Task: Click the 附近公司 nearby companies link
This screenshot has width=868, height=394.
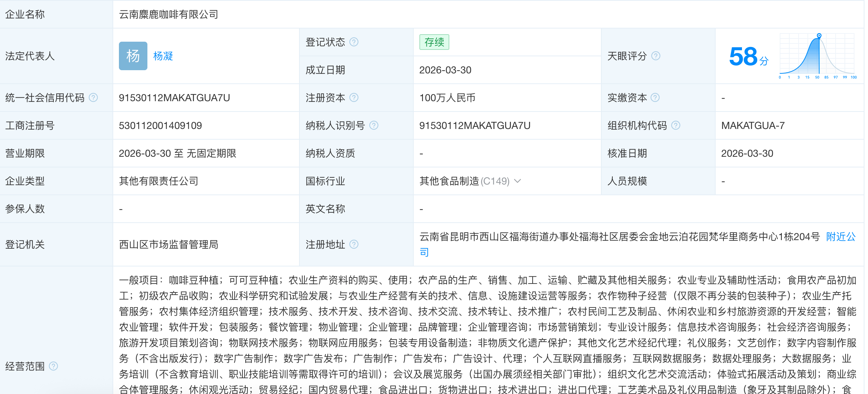Action: 840,237
